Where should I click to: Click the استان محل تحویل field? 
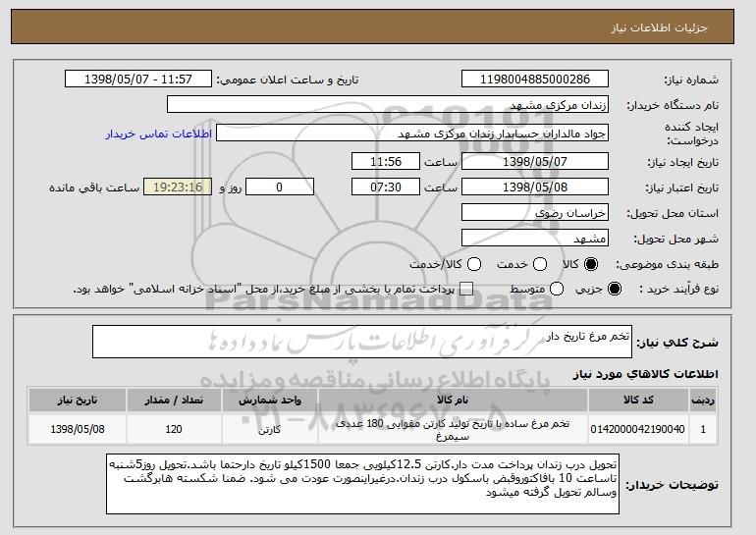535,213
